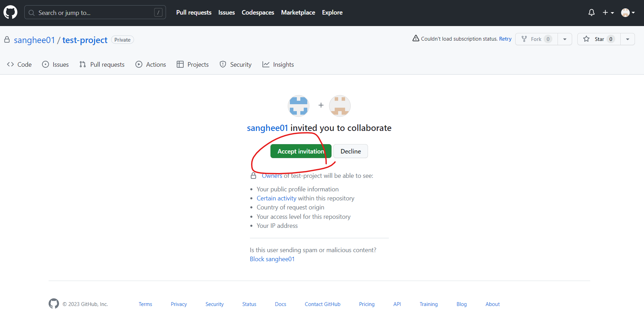Click 'Your access level for this repository' text
This screenshot has height=323, width=644.
(x=303, y=217)
